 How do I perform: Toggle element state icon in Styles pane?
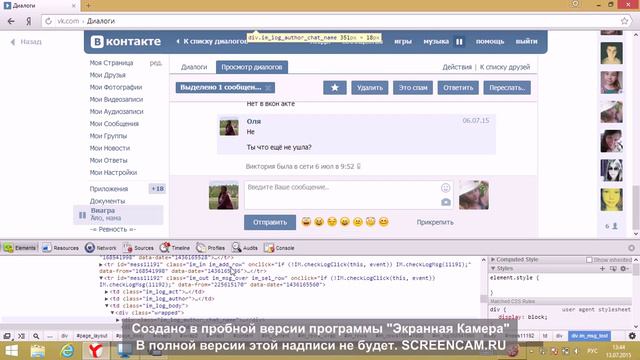[x=613, y=268]
